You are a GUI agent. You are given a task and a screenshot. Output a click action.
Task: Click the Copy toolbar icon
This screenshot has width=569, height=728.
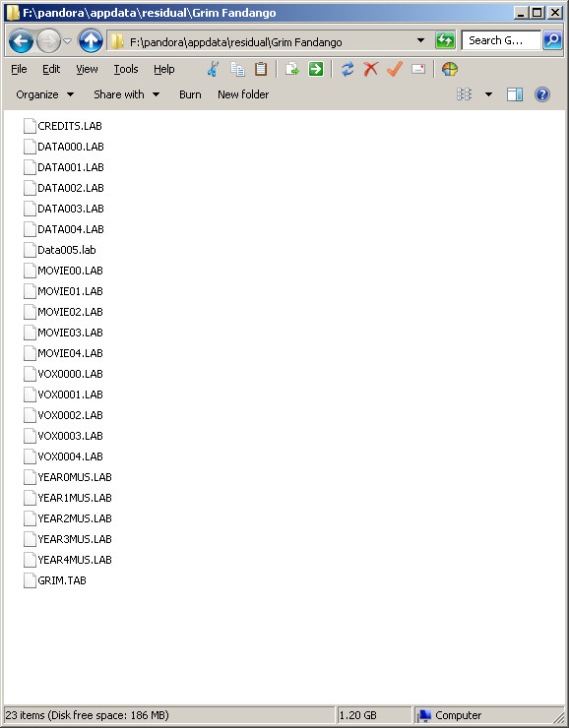[x=237, y=69]
